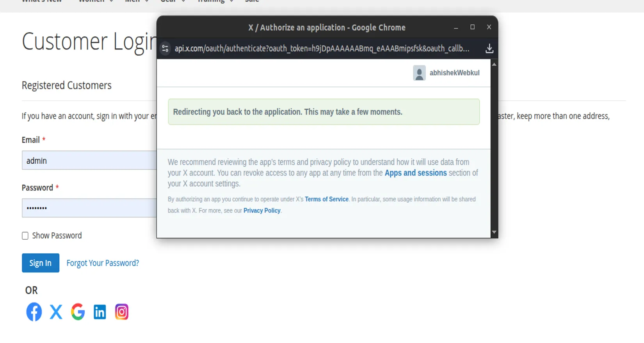Click the popup scrollbar down arrow
Screen dimensions: 644x343
point(494,232)
